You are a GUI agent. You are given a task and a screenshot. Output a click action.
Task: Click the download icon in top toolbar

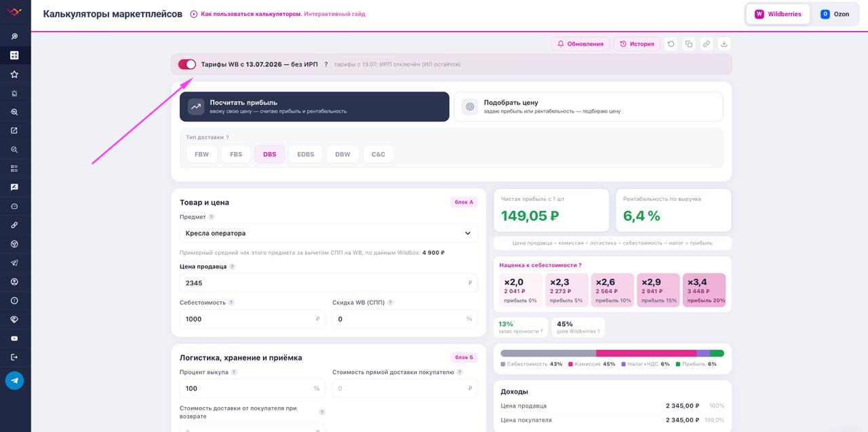coord(724,44)
